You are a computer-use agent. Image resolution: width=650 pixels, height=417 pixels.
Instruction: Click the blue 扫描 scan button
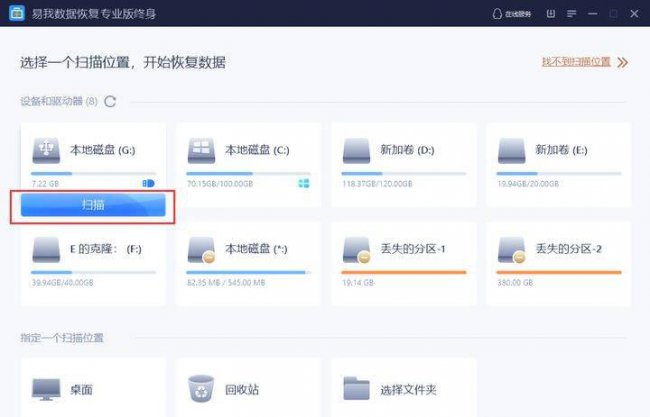[x=93, y=205]
